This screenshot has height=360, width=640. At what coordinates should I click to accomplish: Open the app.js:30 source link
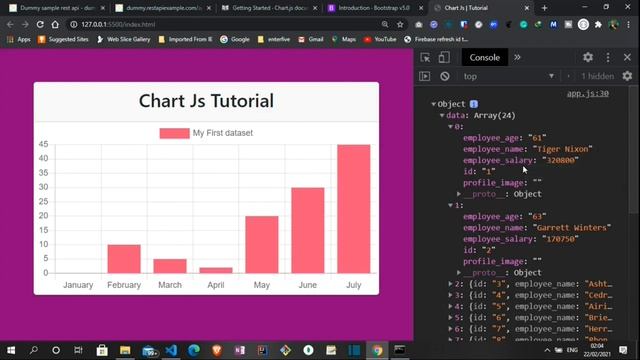pos(588,93)
